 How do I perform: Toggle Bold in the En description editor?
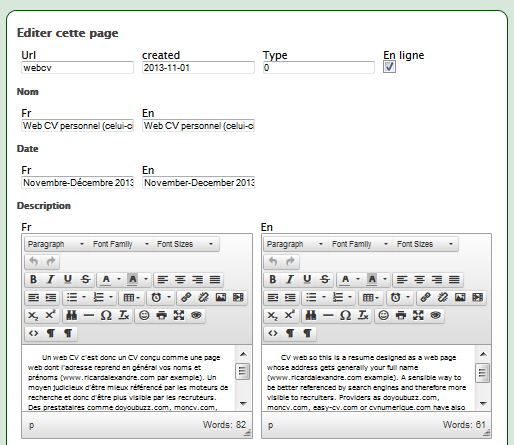click(273, 279)
